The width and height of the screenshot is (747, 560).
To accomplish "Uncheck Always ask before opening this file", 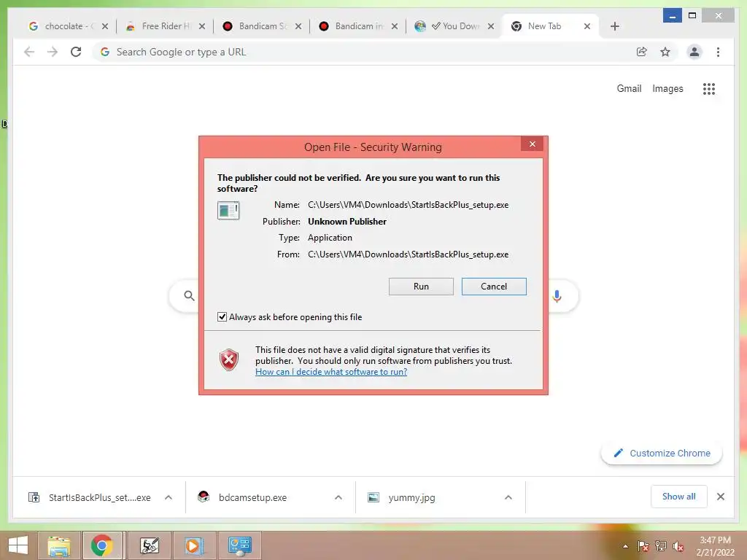I will coord(222,316).
